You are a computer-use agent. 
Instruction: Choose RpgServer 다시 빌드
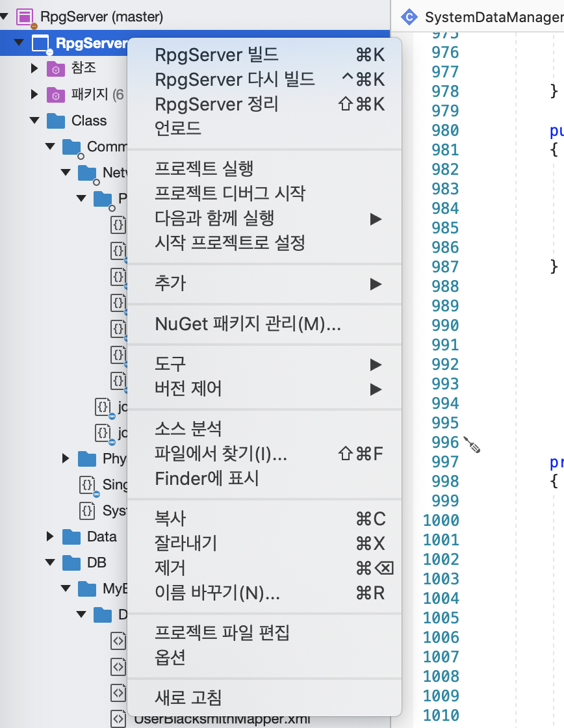(264, 79)
